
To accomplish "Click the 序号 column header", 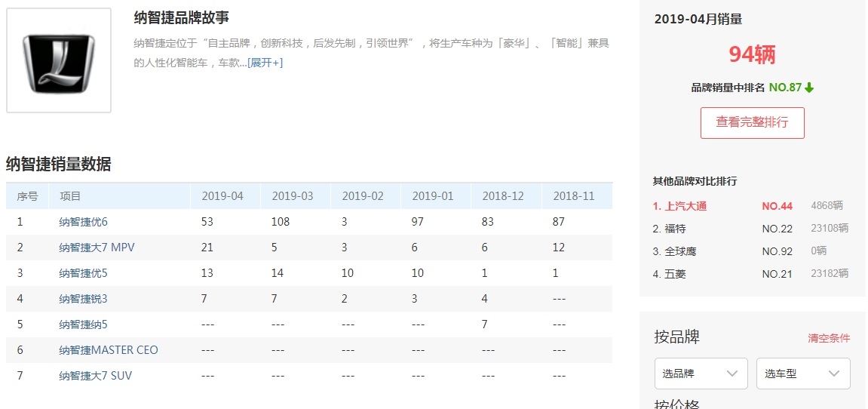I will (27, 196).
